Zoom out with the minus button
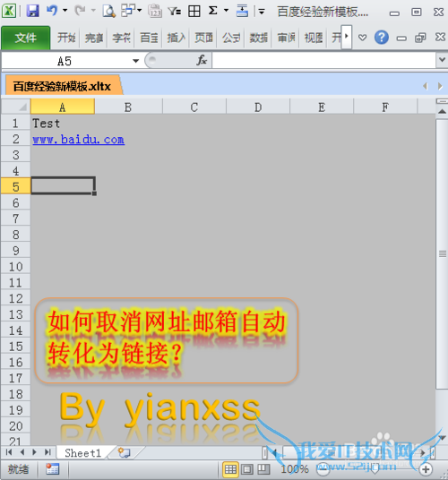The height and width of the screenshot is (480, 448). 323,469
